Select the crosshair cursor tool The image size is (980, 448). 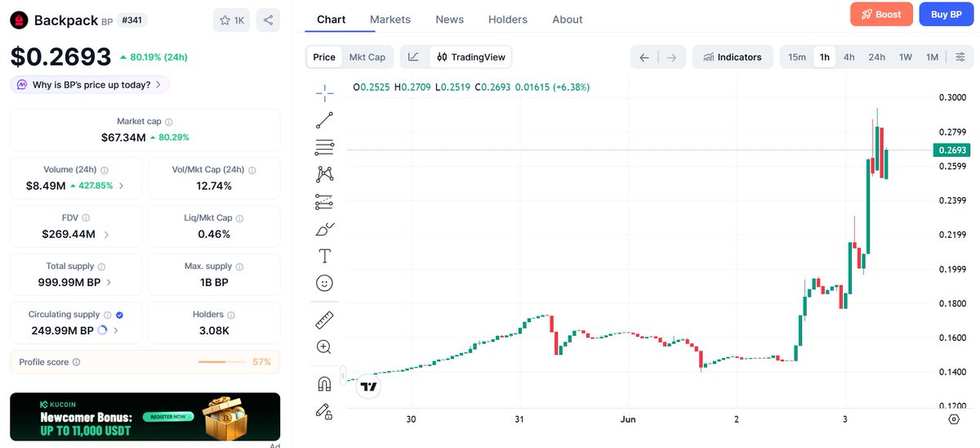click(324, 93)
